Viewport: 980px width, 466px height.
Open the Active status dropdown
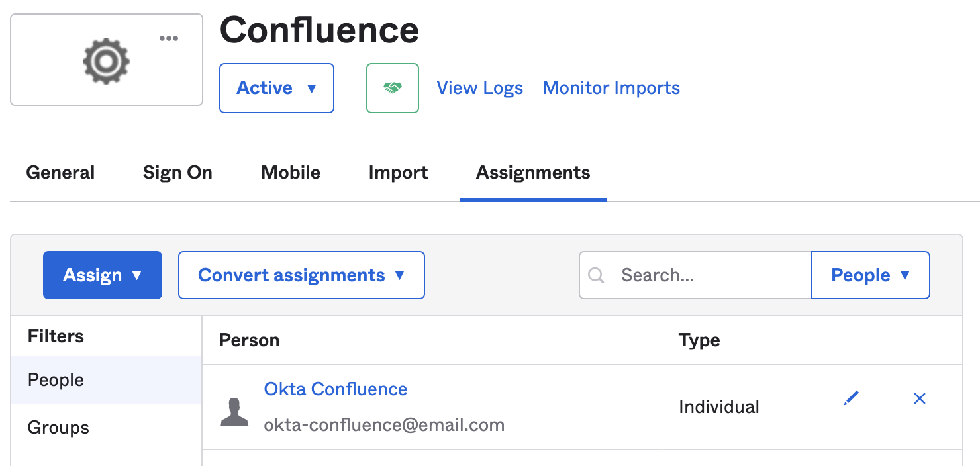[x=277, y=88]
